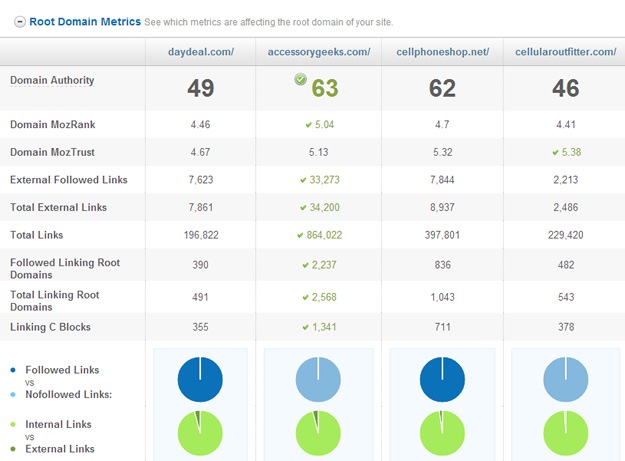Screen dimensions: 625x461
Task: Click cellphoneshop.net followed links pie chart
Action: pyautogui.click(x=442, y=379)
